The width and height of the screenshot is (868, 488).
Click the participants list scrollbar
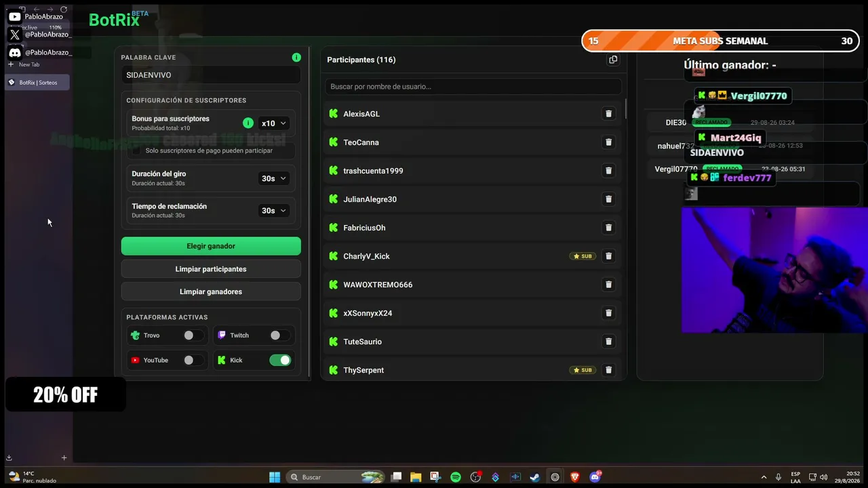pos(625,108)
